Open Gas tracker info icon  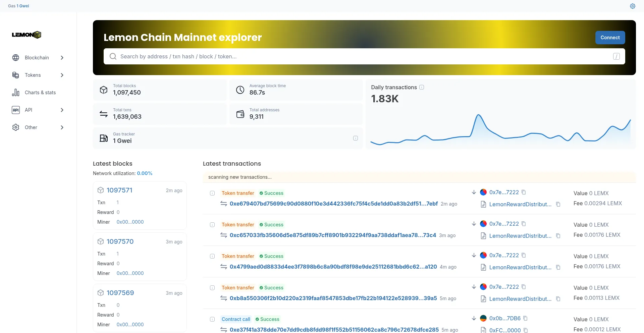356,138
